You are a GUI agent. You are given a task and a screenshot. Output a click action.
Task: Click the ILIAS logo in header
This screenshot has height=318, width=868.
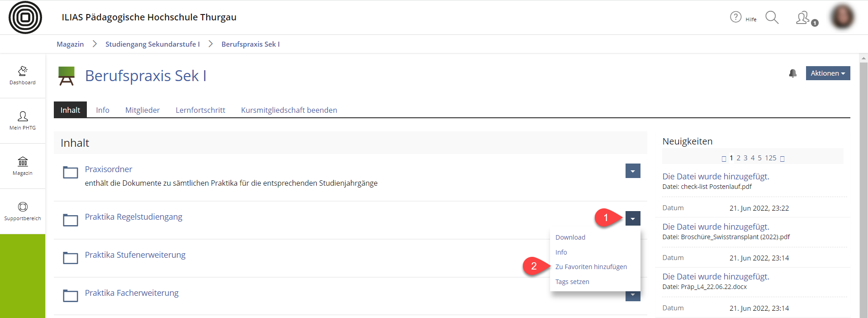pyautogui.click(x=25, y=18)
